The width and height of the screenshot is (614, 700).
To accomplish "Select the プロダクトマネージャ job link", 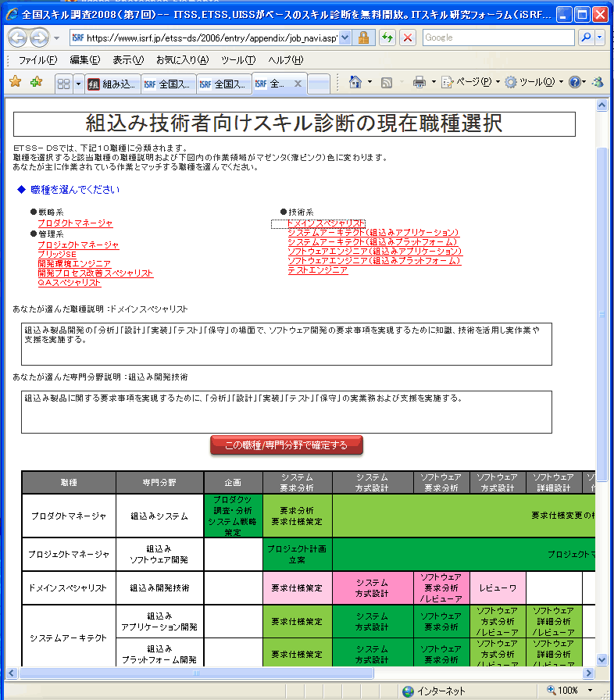I will (x=75, y=223).
